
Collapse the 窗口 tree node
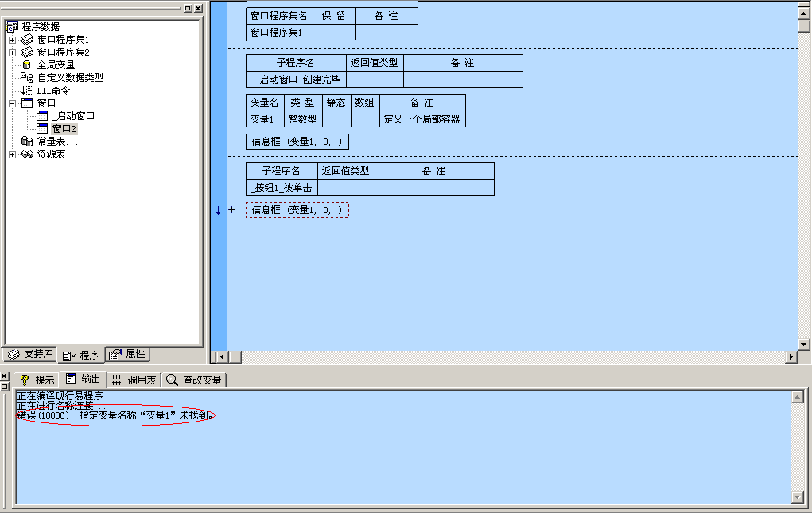point(12,103)
